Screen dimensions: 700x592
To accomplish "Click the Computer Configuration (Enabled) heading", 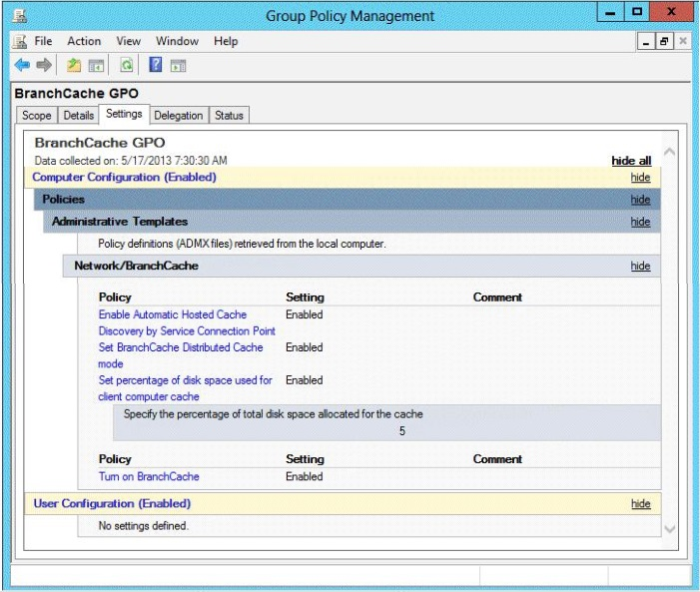I will [124, 178].
